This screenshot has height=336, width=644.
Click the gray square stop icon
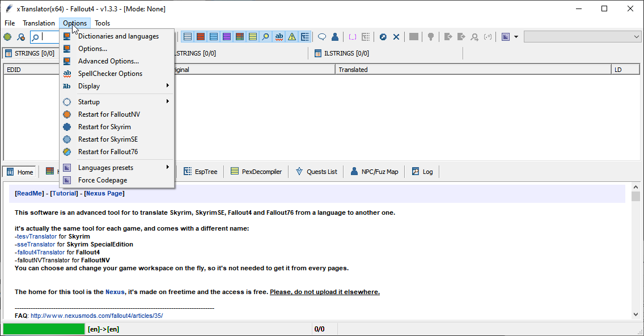414,37
